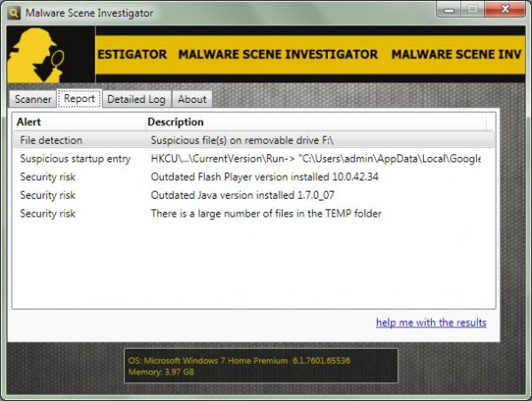The height and width of the screenshot is (401, 532).
Task: Click the Description column header
Action: click(316, 122)
